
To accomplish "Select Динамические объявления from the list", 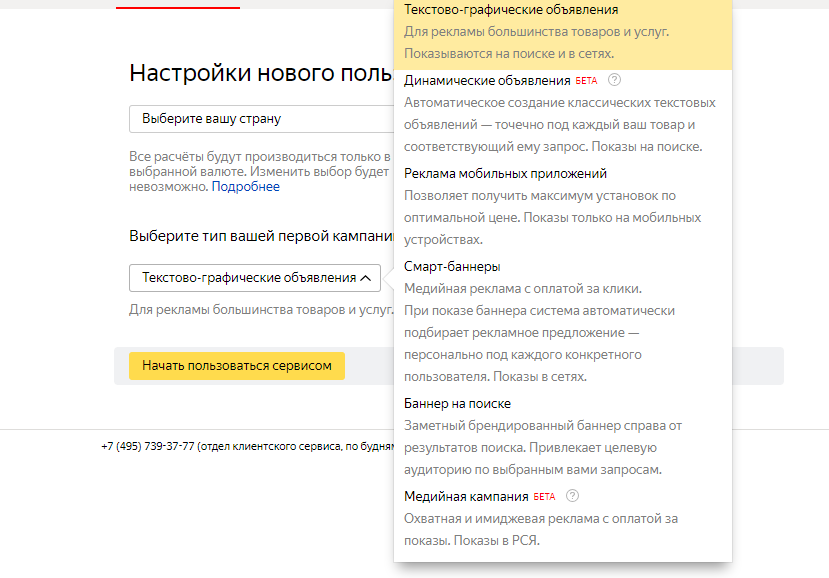I will point(486,80).
